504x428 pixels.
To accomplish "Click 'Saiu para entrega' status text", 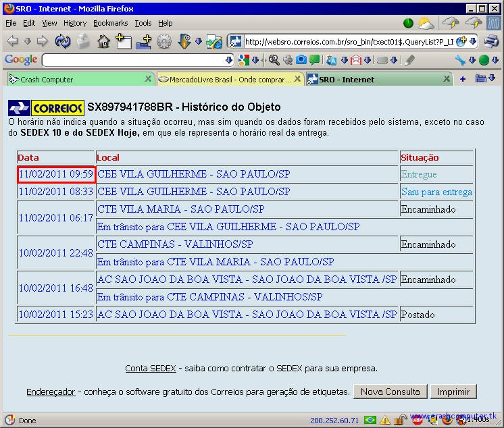I will pos(436,192).
